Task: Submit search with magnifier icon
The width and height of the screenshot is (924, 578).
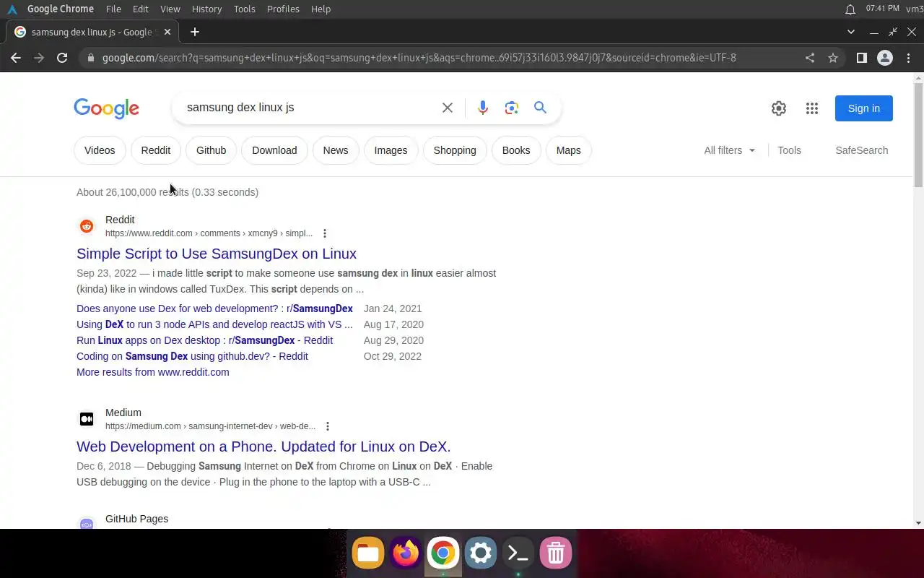Action: point(540,108)
